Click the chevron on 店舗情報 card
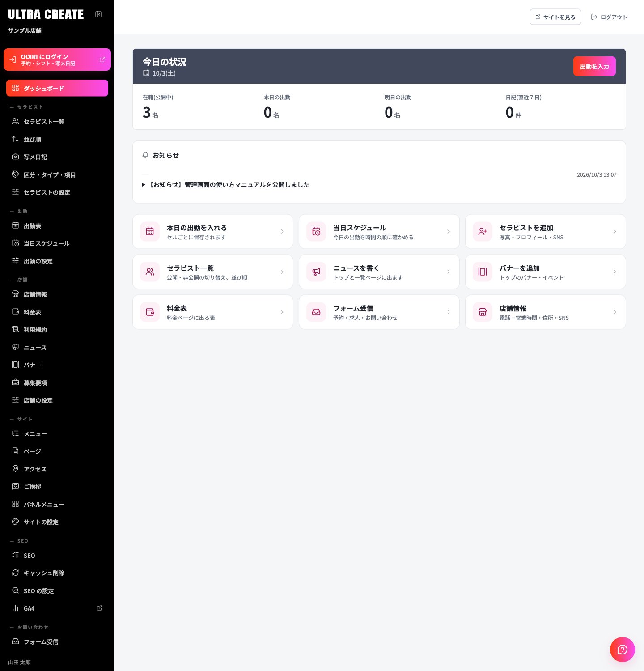 pos(615,312)
